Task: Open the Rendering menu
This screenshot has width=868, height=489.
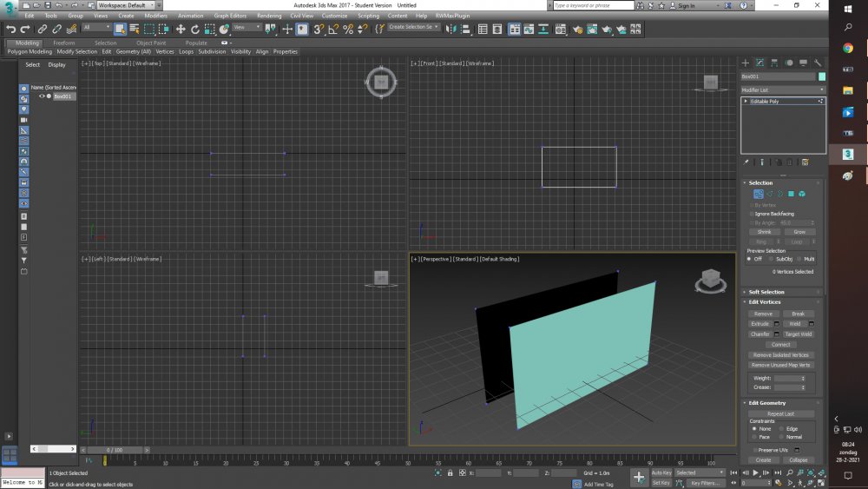Action: click(x=269, y=16)
